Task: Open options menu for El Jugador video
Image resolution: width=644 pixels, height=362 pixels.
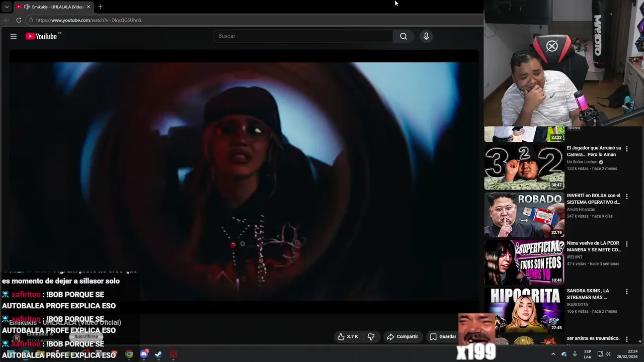Action: (x=627, y=149)
